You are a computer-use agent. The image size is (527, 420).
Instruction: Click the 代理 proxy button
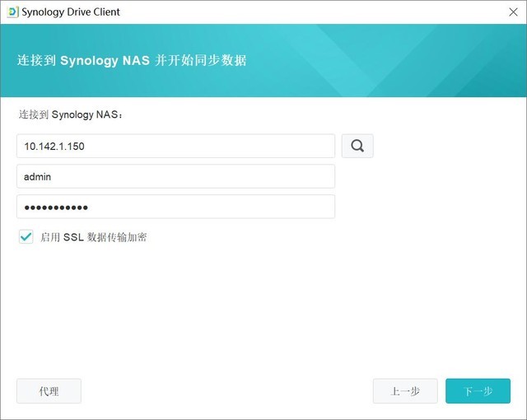[x=49, y=391]
